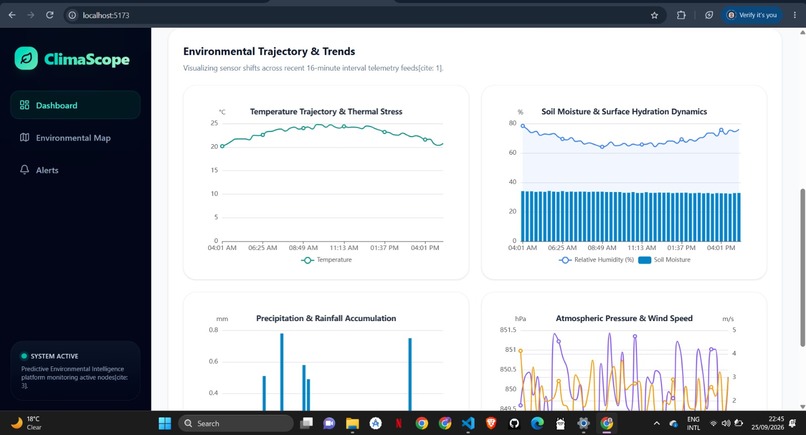Toggle the Soil Moisture legend entry
Screen dimensions: 806x435
[664, 260]
